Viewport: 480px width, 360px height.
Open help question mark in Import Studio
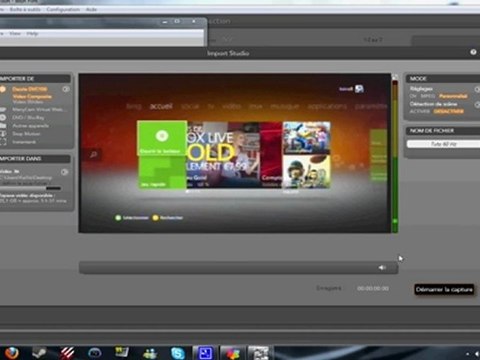[x=473, y=52]
